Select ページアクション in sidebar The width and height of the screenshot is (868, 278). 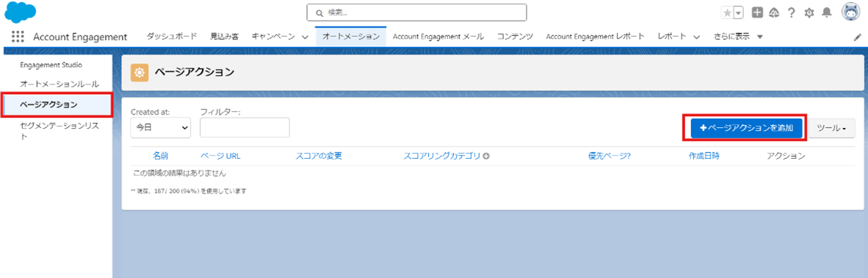pos(57,104)
